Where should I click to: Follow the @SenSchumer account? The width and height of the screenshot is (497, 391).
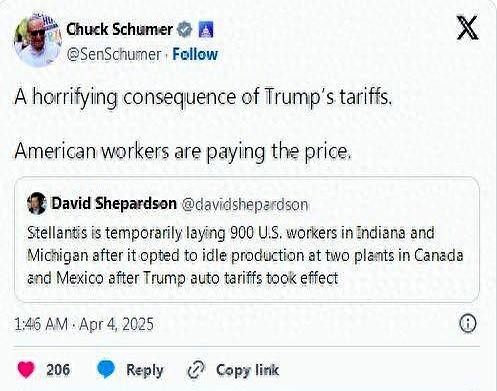pyautogui.click(x=195, y=54)
